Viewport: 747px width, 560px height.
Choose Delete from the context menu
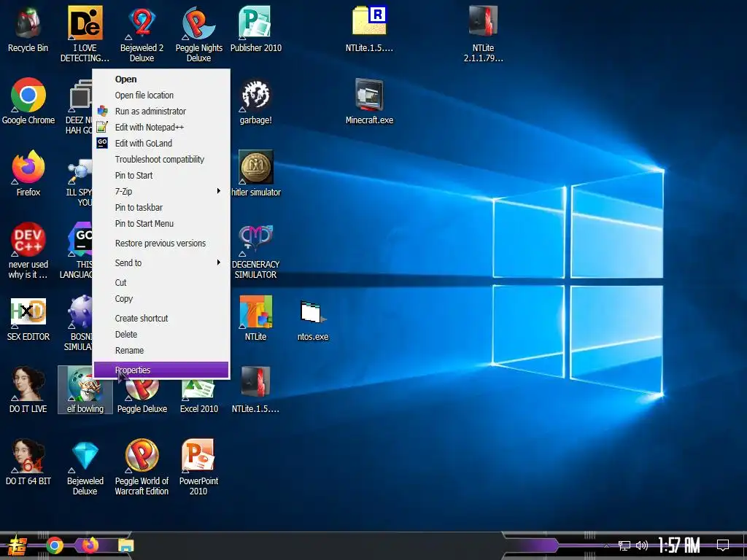[161, 334]
